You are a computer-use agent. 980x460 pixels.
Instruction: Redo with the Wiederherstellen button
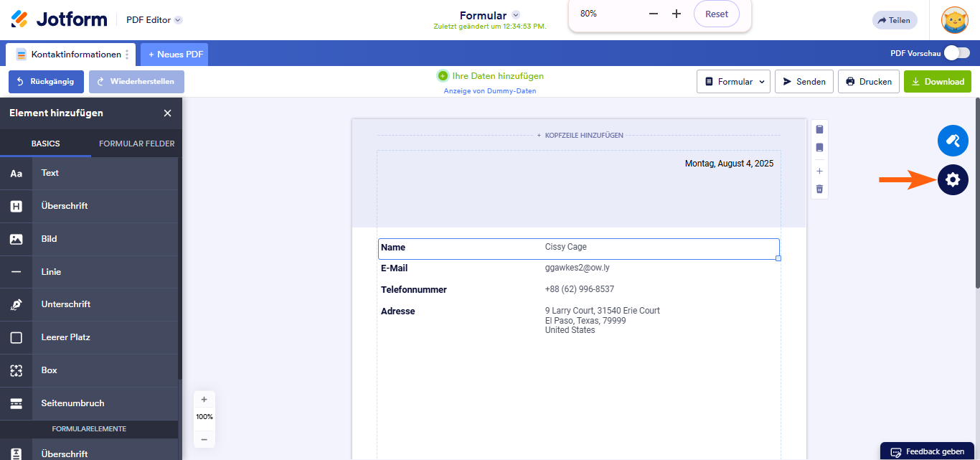click(136, 82)
